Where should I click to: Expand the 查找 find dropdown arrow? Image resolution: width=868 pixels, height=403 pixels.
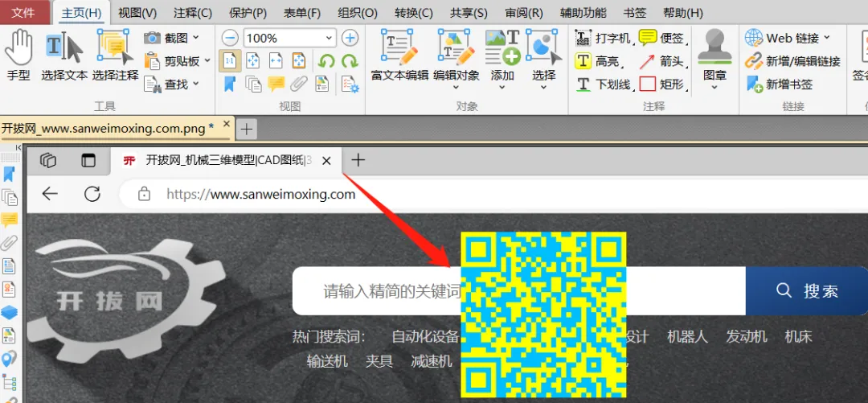pyautogui.click(x=195, y=84)
